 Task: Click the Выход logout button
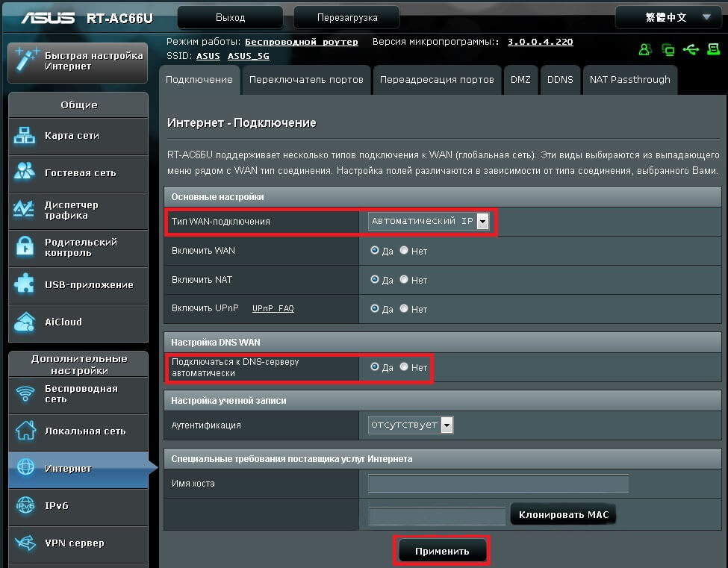tap(230, 18)
